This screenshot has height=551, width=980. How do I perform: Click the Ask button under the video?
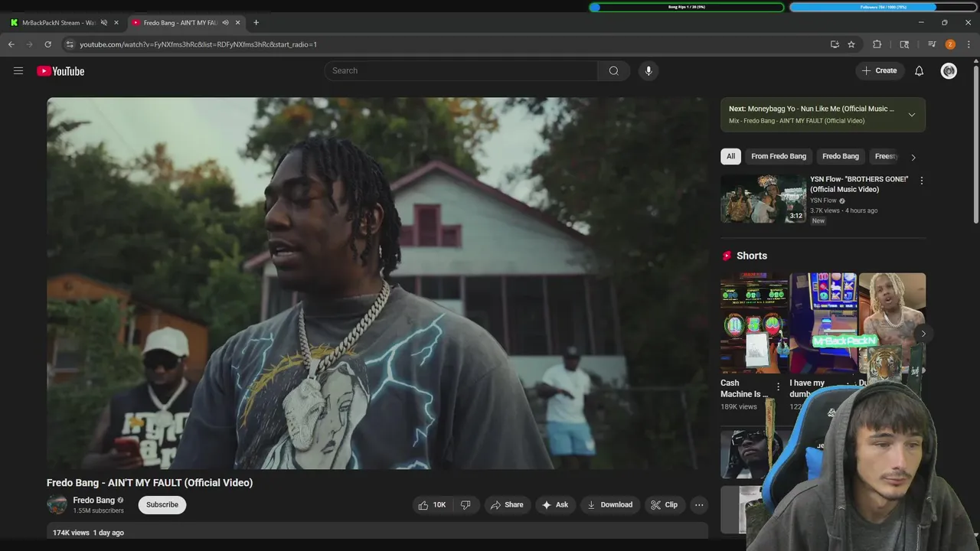pyautogui.click(x=555, y=505)
